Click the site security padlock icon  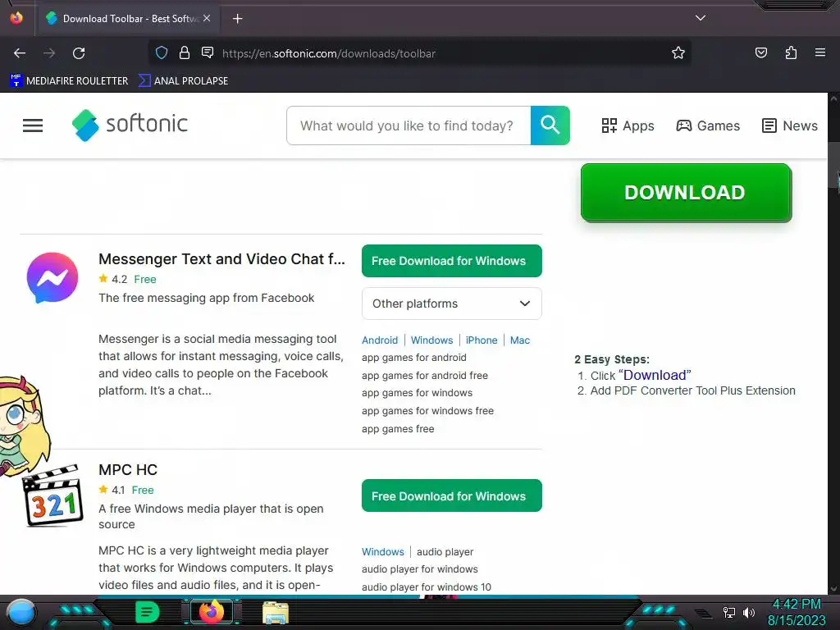click(x=185, y=53)
